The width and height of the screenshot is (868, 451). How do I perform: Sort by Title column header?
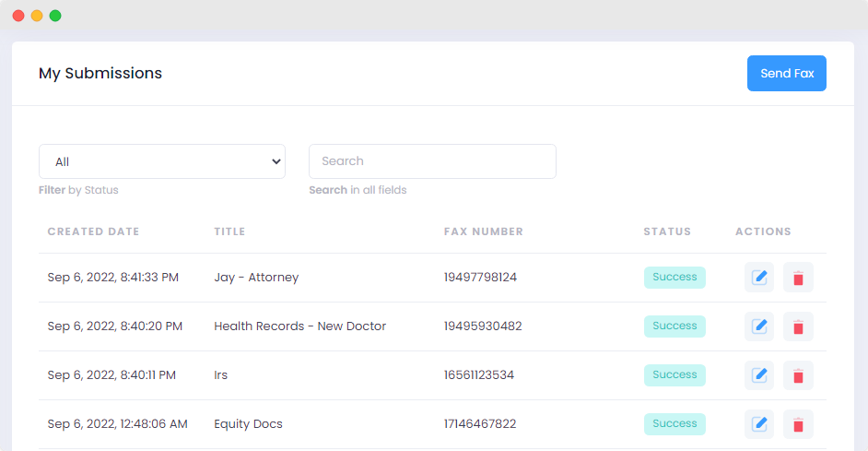[229, 231]
